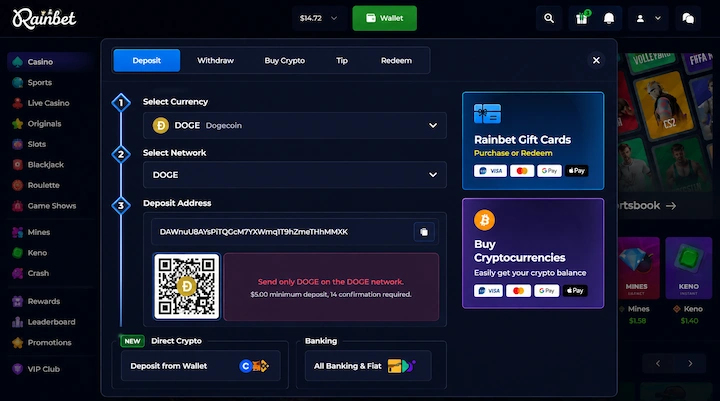Click the carousel next arrow
This screenshot has width=720, height=401.
pyautogui.click(x=690, y=363)
